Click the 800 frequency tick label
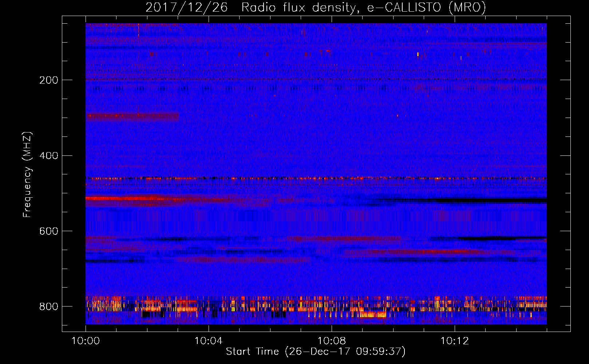This screenshot has height=364, width=589. coord(48,306)
